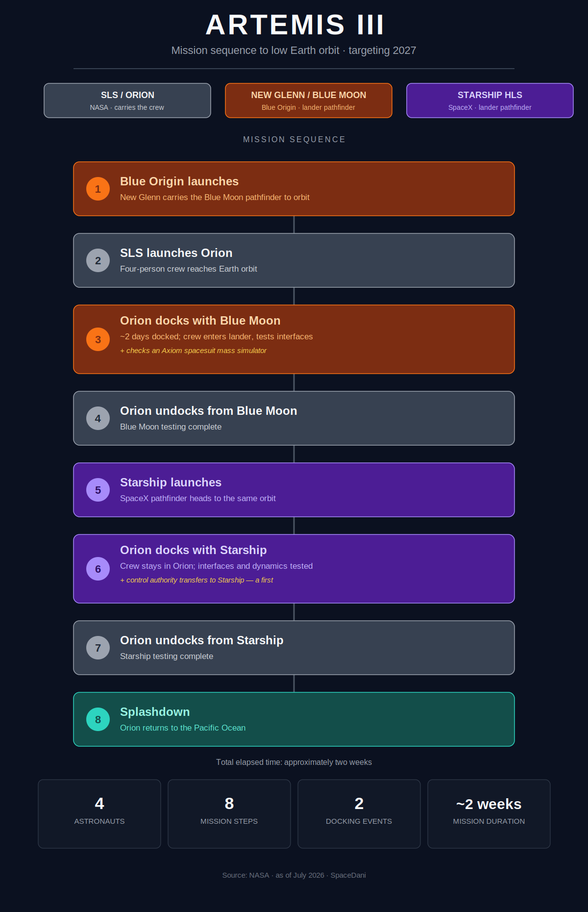
Task: Select the STARSHIP HLS legend box
Action: [x=490, y=101]
